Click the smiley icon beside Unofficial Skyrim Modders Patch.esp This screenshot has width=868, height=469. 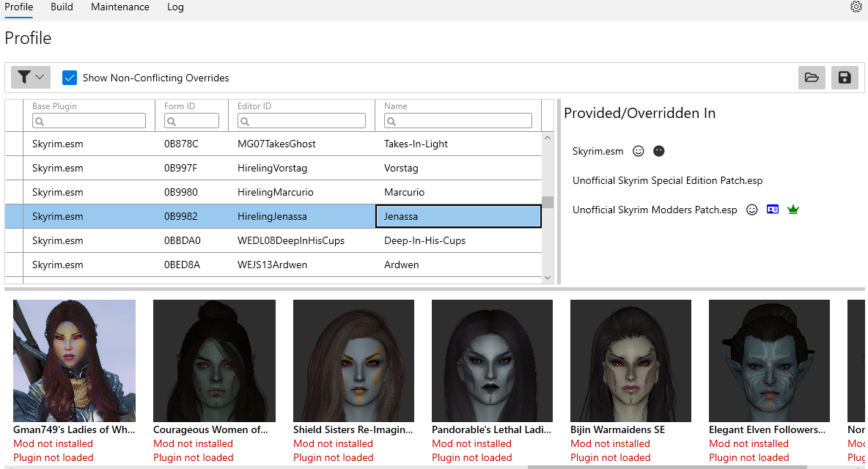click(751, 210)
